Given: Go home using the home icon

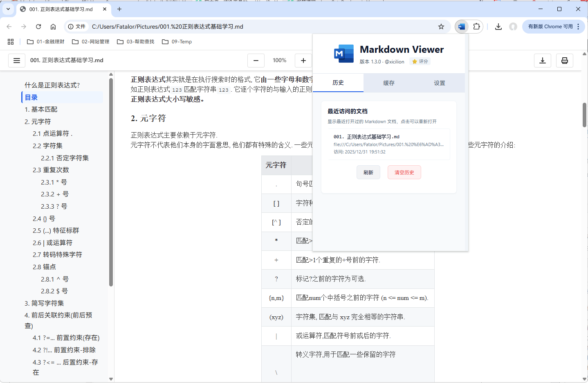Looking at the screenshot, I should coord(53,26).
